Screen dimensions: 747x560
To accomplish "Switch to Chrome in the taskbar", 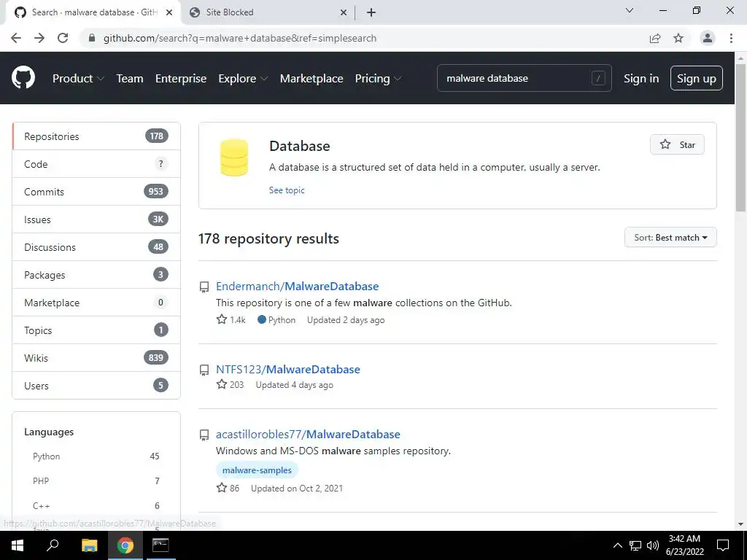I will pos(125,545).
